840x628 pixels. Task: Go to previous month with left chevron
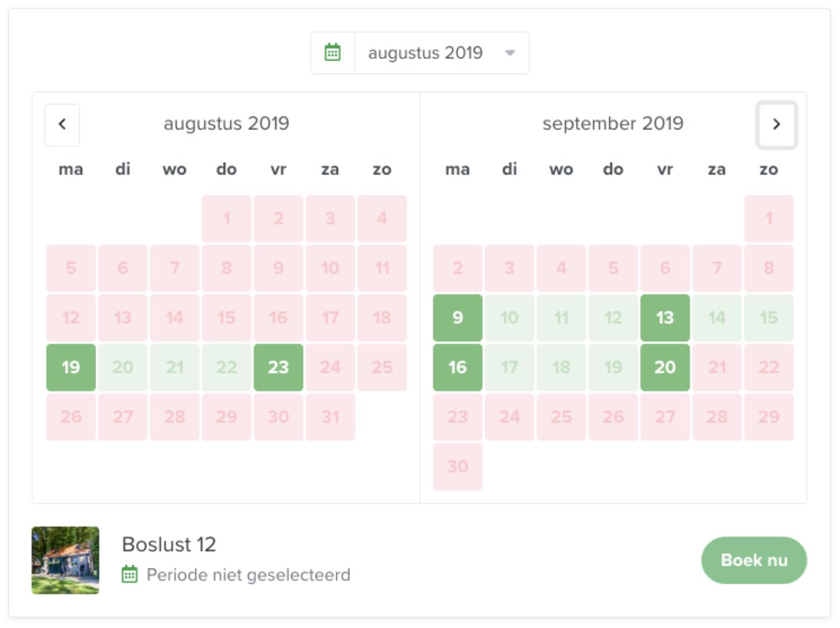point(62,124)
